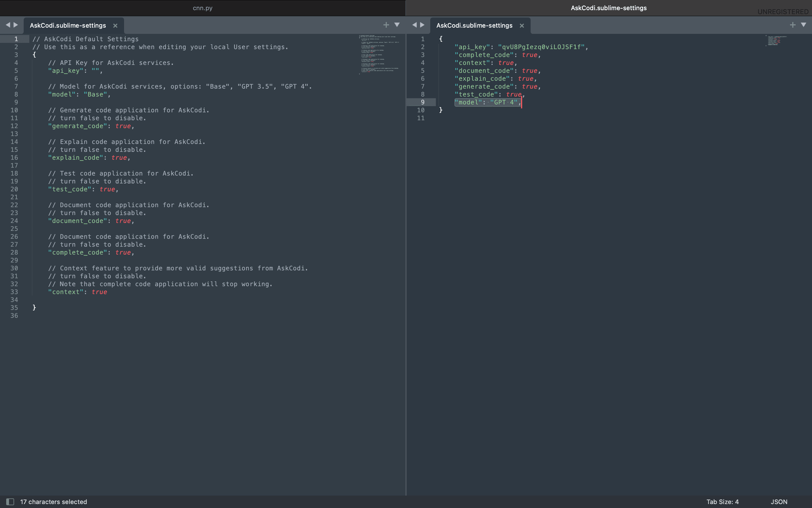Go to next tab in left pane
812x508 pixels.
coord(16,25)
